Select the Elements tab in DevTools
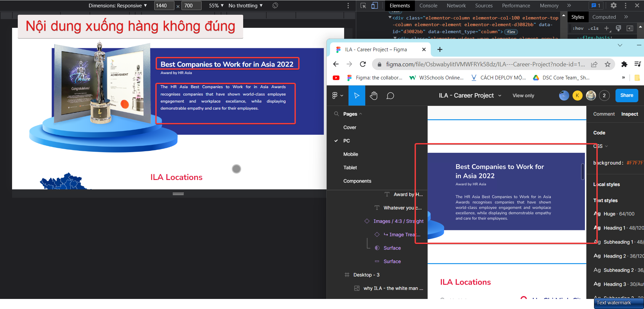644x309 pixels. [400, 6]
